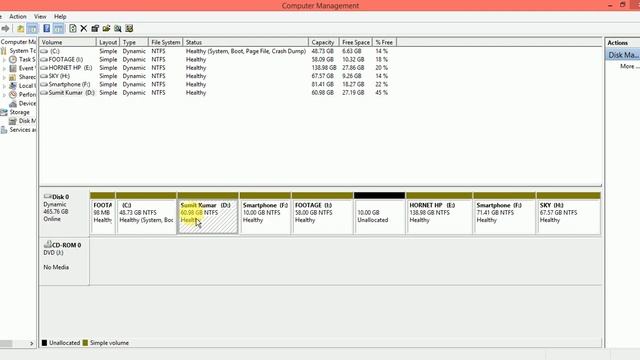
Task: Click the More Actions link in the Actions pane
Action: click(x=629, y=67)
